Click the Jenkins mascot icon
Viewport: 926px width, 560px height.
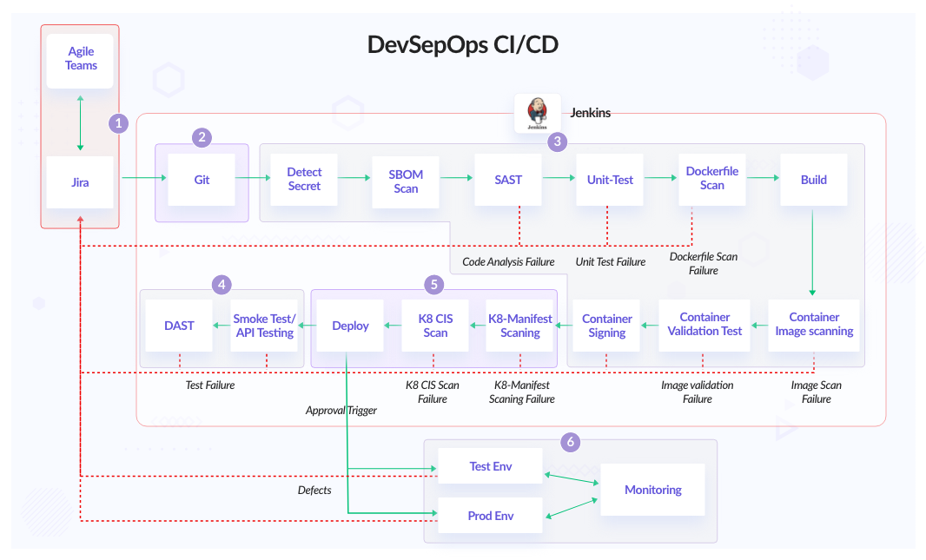click(x=537, y=112)
